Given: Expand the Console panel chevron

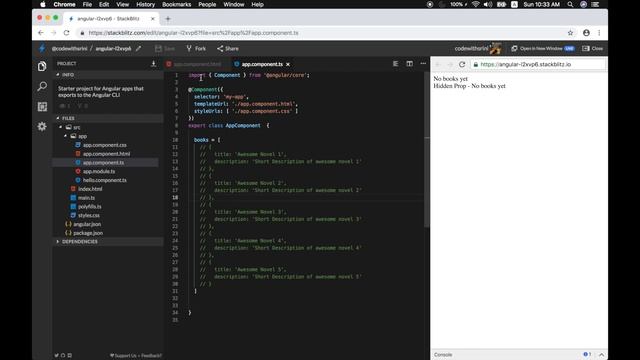Looking at the screenshot, I should click(x=601, y=355).
